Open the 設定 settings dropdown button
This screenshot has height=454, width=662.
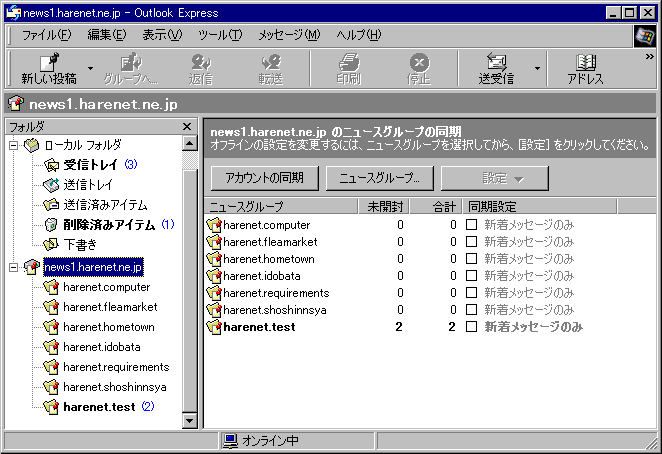(x=495, y=178)
